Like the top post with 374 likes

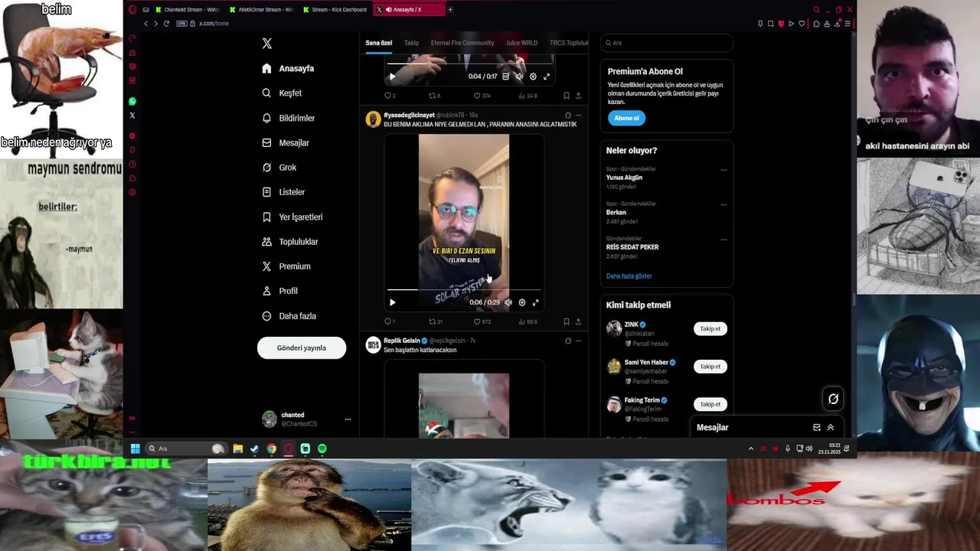[x=482, y=96]
